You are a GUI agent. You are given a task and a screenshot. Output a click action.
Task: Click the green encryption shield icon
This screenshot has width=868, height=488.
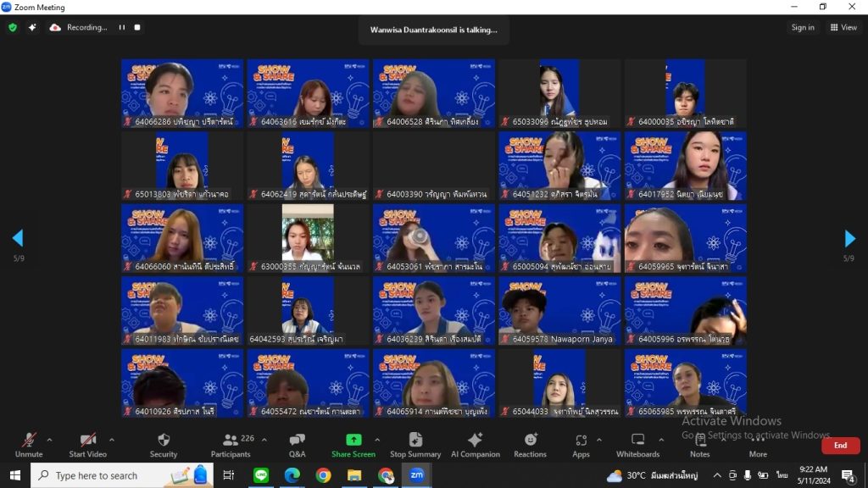13,27
